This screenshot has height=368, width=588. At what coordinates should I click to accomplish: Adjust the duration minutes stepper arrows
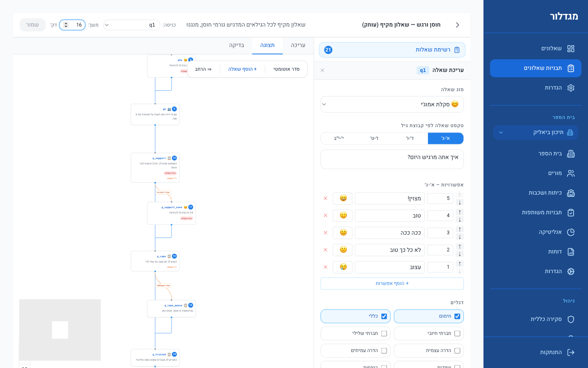(x=66, y=25)
